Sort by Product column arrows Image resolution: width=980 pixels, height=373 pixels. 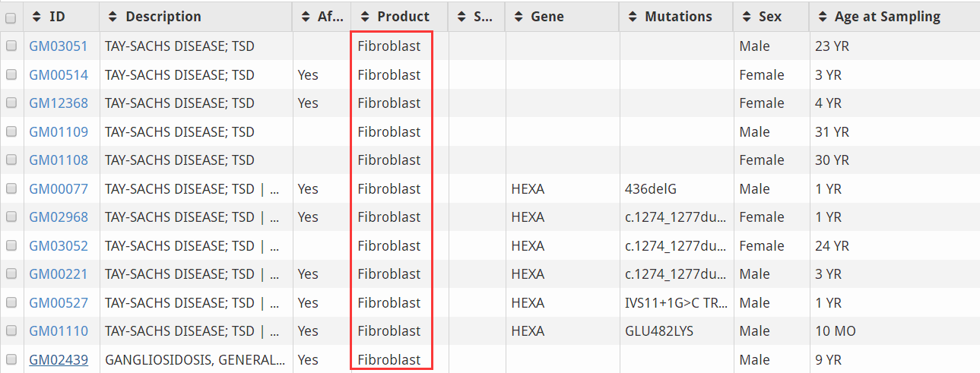tap(365, 17)
